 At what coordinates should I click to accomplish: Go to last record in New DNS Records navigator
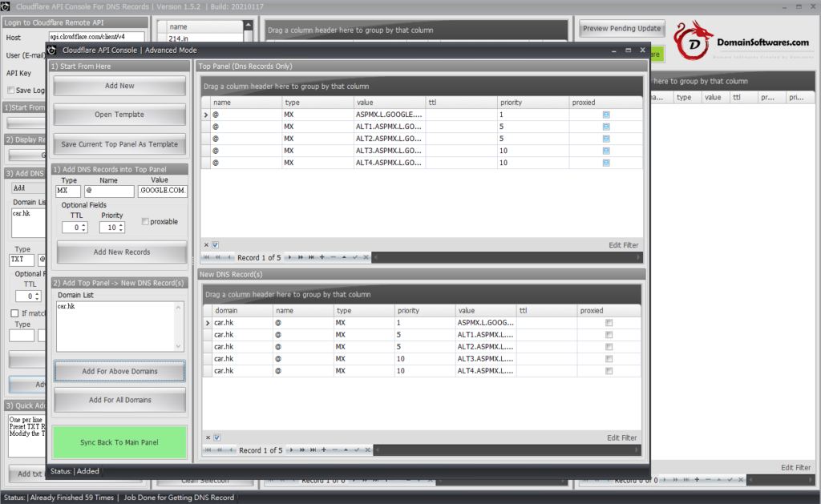click(x=311, y=450)
